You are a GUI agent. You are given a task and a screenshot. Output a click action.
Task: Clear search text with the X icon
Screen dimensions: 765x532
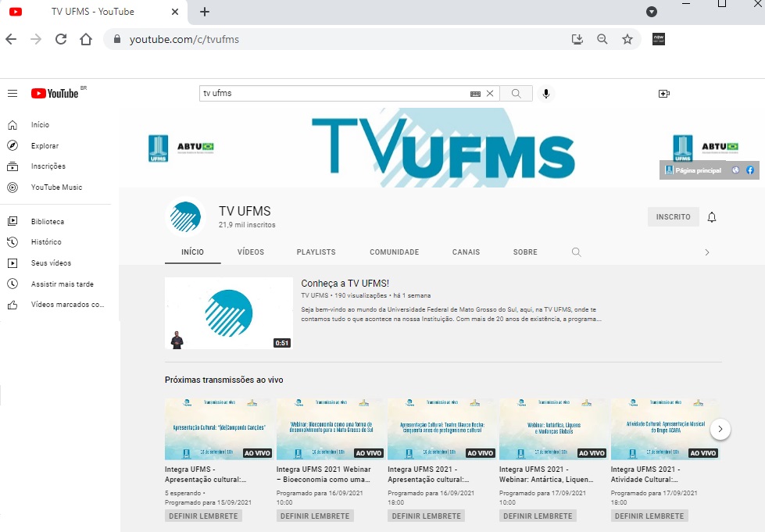pos(490,94)
